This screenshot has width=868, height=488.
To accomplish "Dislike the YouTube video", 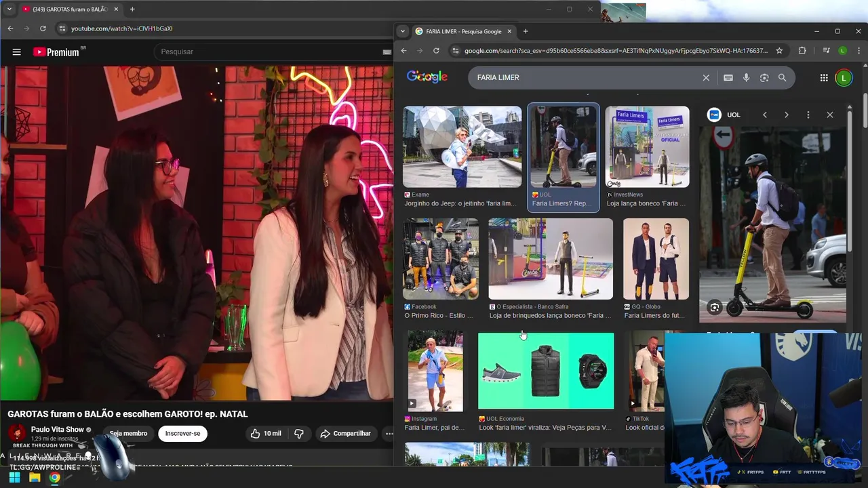I will [299, 433].
